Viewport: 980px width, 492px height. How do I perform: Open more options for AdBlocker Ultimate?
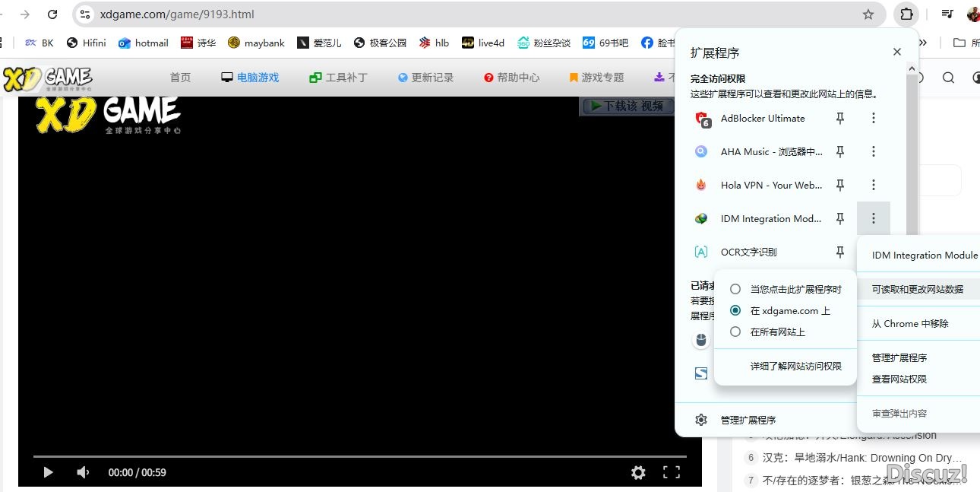[x=874, y=118]
